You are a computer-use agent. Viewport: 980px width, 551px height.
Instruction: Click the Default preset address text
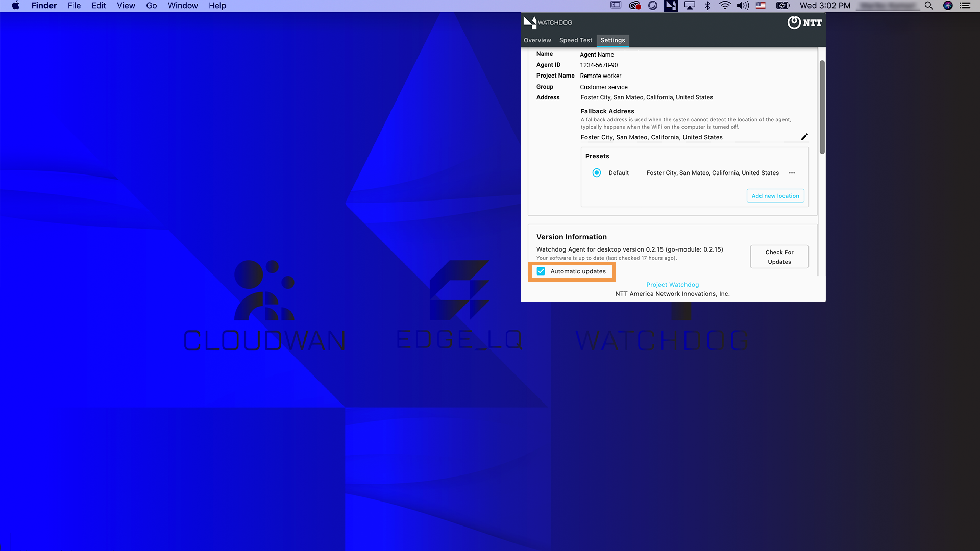pos(713,173)
